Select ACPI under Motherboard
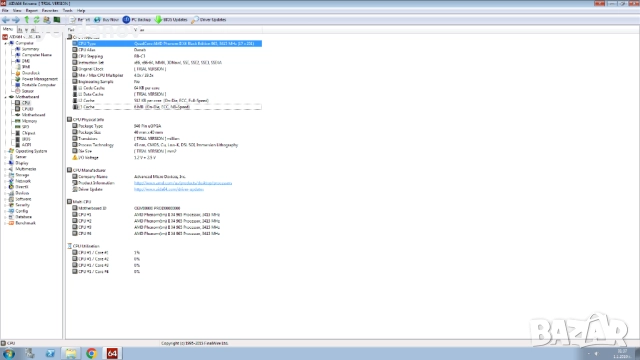Screen dimensions: 640x360 (26, 145)
